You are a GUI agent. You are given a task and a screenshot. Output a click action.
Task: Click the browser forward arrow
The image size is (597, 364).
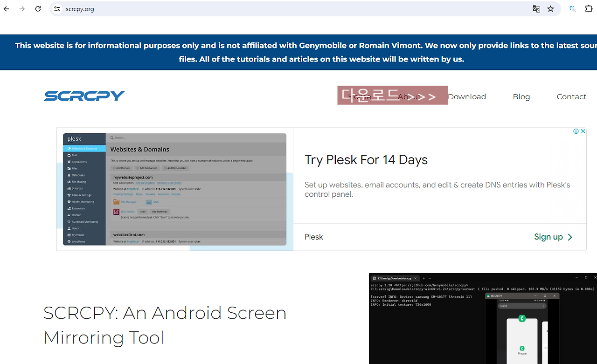(x=22, y=9)
